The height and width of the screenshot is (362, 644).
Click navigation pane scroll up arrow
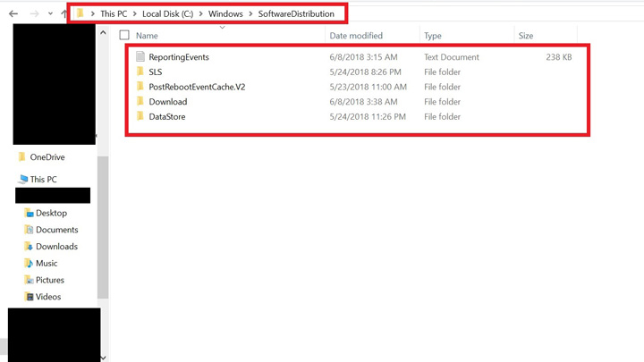pyautogui.click(x=103, y=32)
